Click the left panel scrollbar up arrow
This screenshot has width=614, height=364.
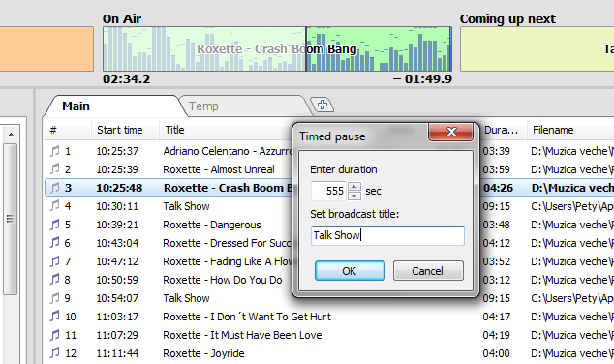tap(11, 135)
